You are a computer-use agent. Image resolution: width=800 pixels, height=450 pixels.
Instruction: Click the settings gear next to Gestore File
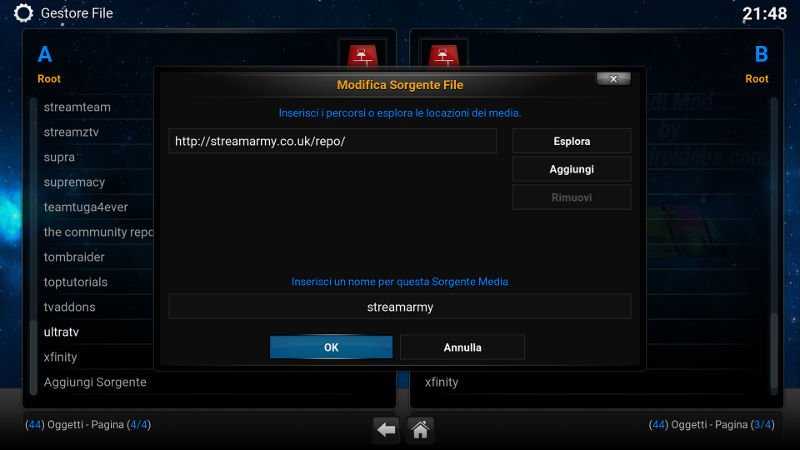point(23,13)
